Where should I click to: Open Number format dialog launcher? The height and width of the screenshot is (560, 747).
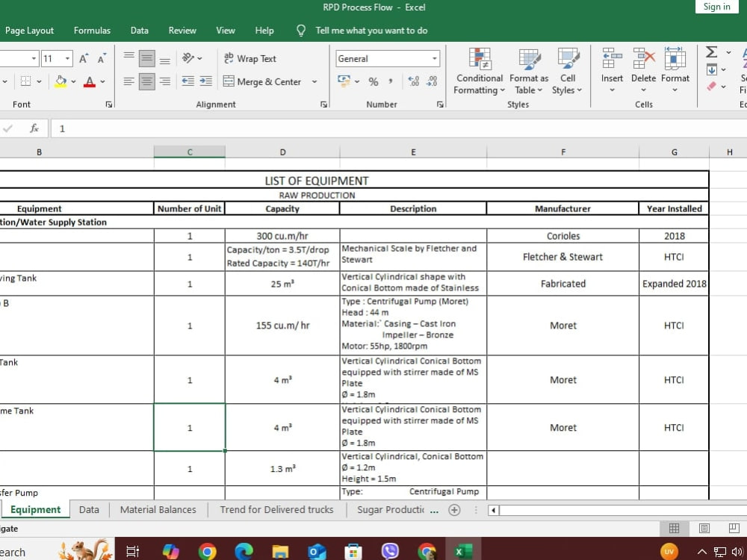(x=440, y=105)
